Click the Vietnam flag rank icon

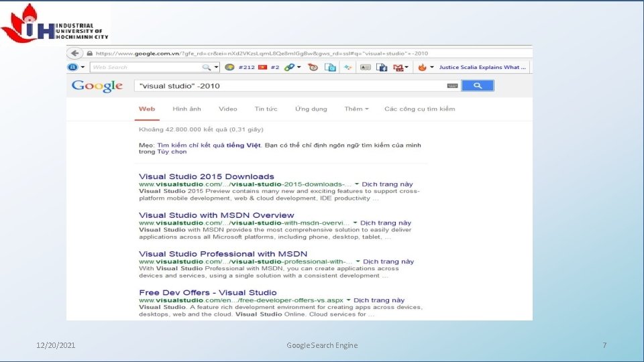[263, 67]
